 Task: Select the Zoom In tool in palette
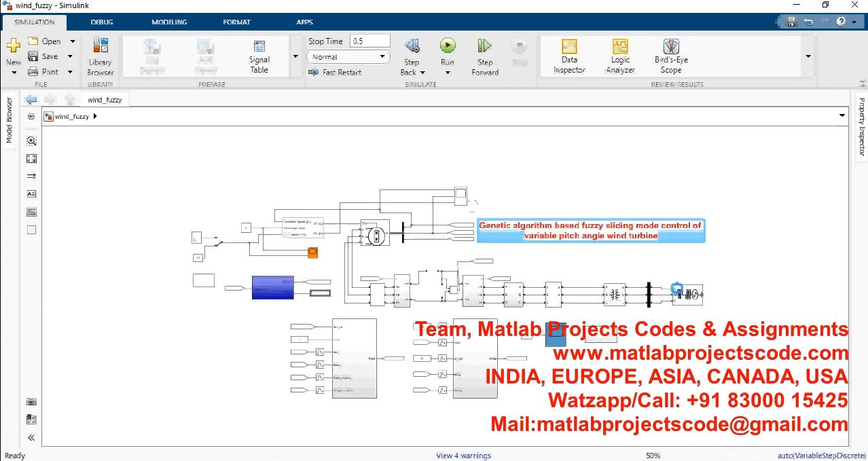(31, 141)
